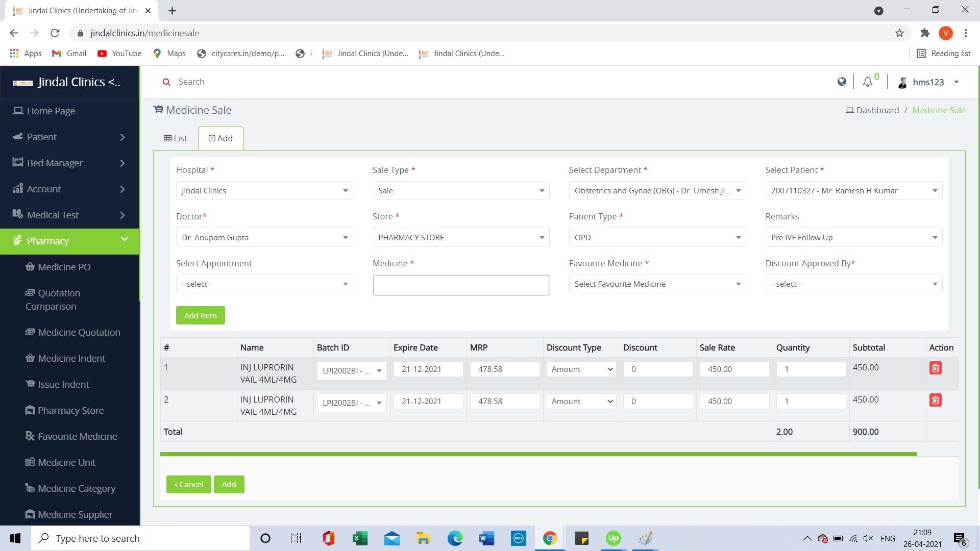Screen dimensions: 980x551
Task: Change Discount Type in first row
Action: pos(581,369)
